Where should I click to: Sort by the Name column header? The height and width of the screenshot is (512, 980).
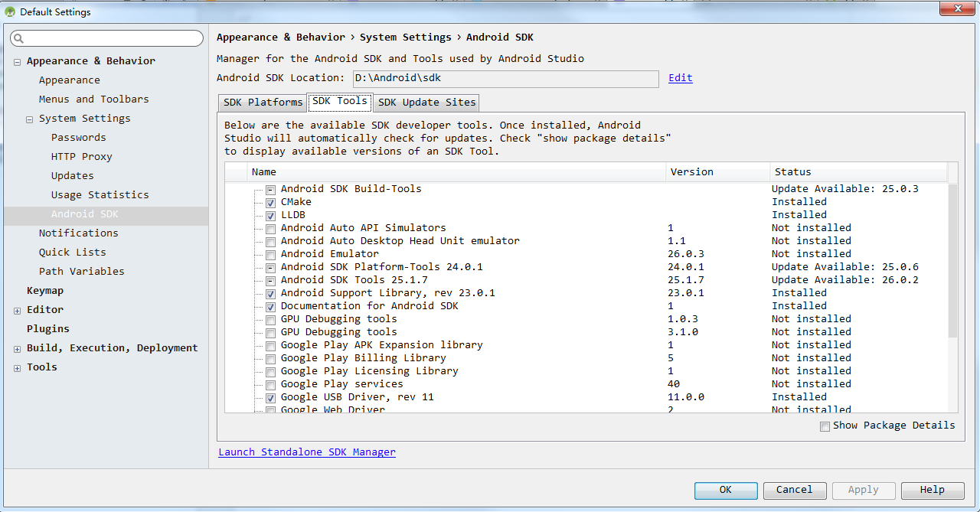coord(456,172)
